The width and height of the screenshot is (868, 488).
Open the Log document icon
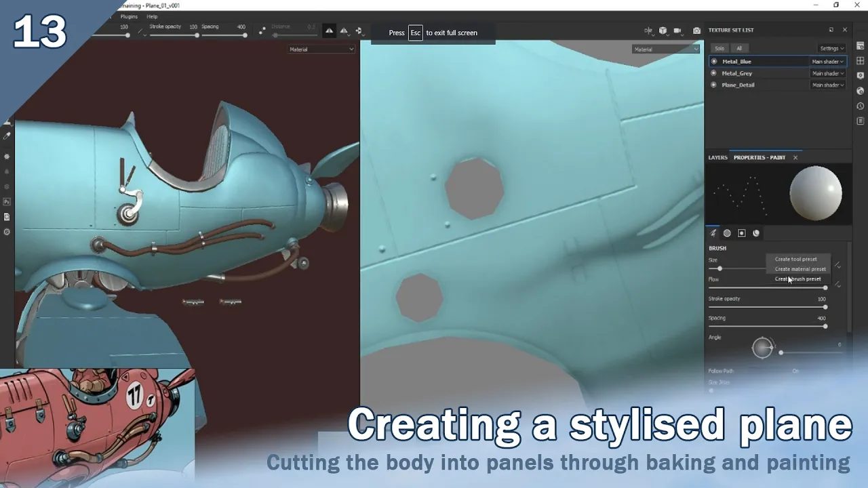point(860,121)
